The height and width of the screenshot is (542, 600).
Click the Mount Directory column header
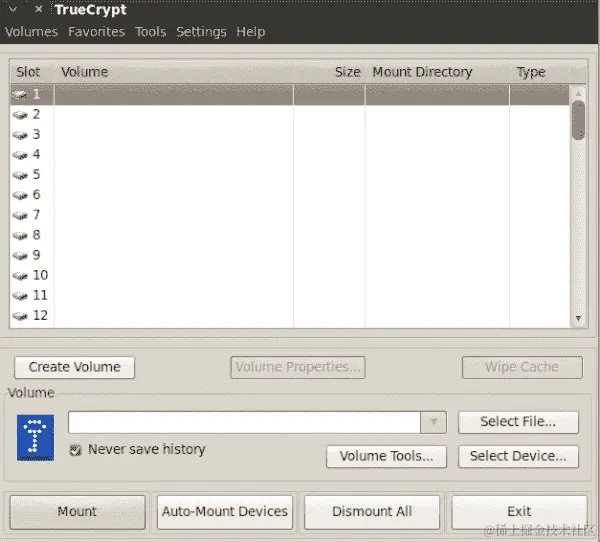(437, 72)
